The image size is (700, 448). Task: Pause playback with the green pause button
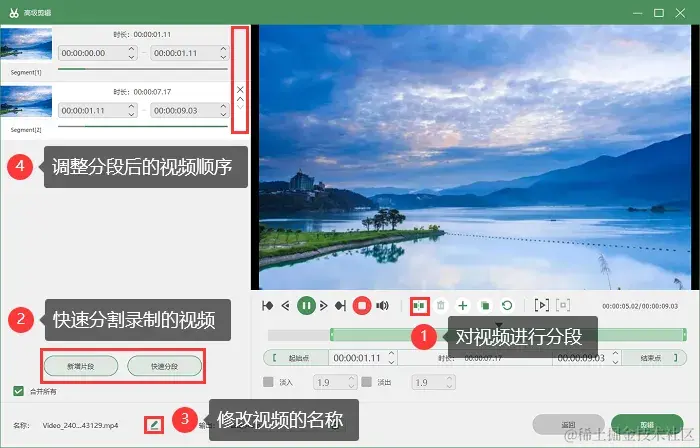click(x=306, y=306)
